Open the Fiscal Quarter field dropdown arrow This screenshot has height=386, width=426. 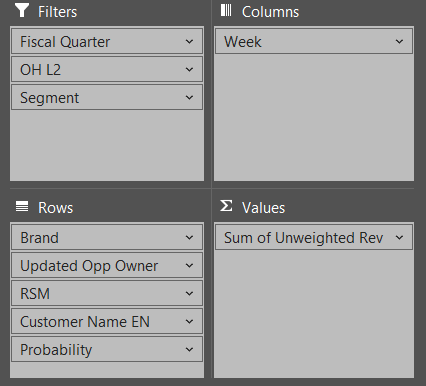[x=189, y=42]
